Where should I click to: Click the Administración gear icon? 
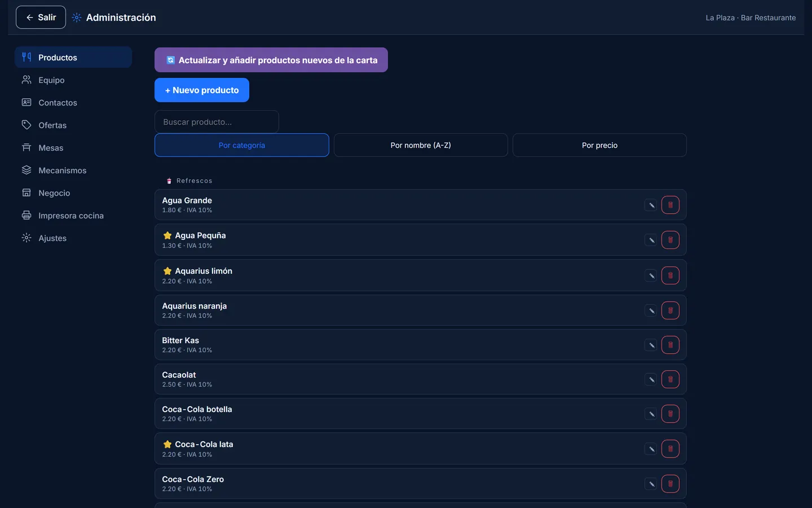tap(77, 17)
